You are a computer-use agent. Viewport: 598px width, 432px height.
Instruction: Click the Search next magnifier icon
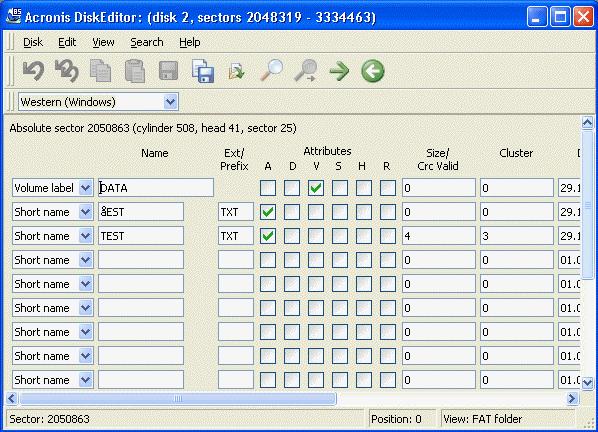click(x=305, y=71)
